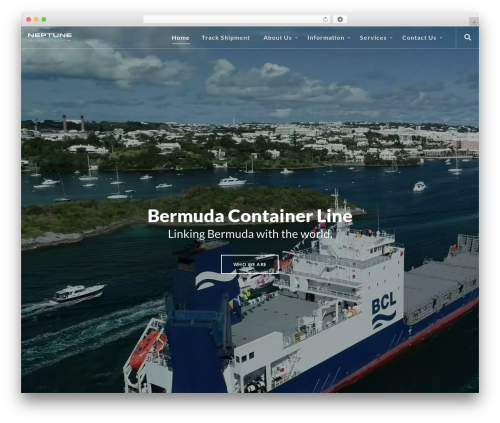Open the Information menu
Image resolution: width=500 pixels, height=423 pixels.
pyautogui.click(x=326, y=38)
